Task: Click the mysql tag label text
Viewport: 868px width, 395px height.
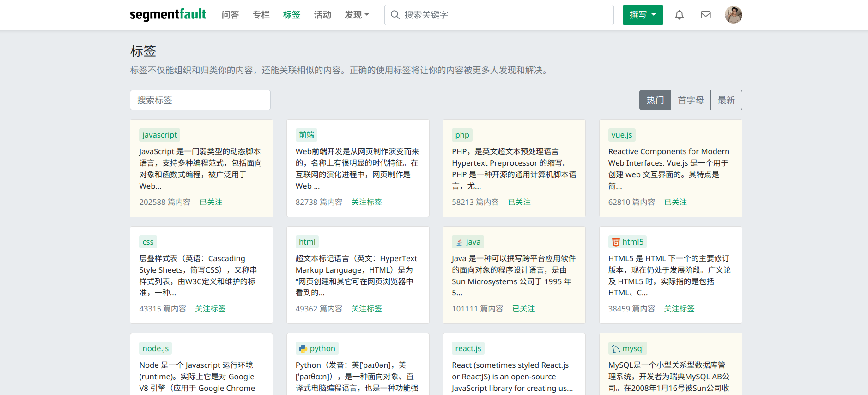Action: pyautogui.click(x=633, y=348)
